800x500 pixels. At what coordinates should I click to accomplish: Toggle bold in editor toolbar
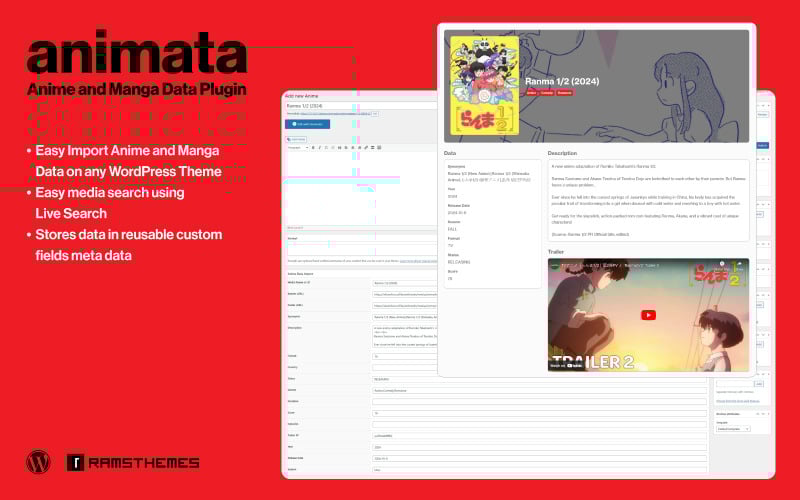pos(313,147)
